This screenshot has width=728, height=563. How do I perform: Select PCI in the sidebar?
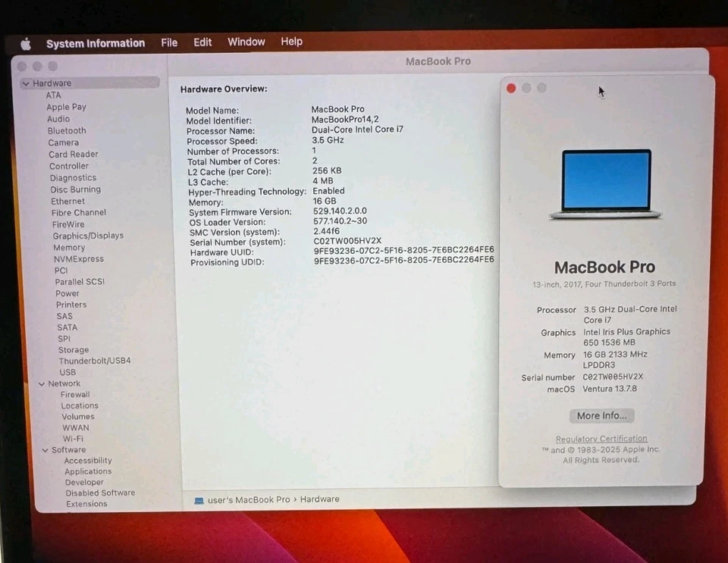pyautogui.click(x=61, y=271)
